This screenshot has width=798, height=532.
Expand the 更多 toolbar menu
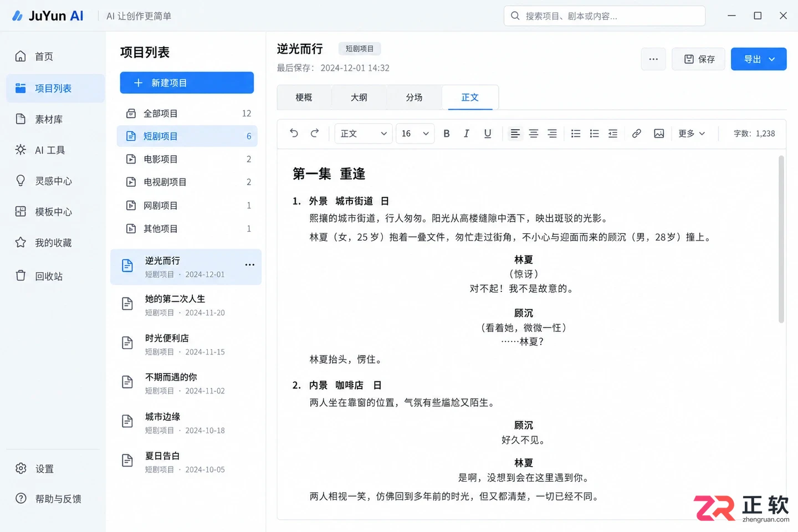[692, 134]
